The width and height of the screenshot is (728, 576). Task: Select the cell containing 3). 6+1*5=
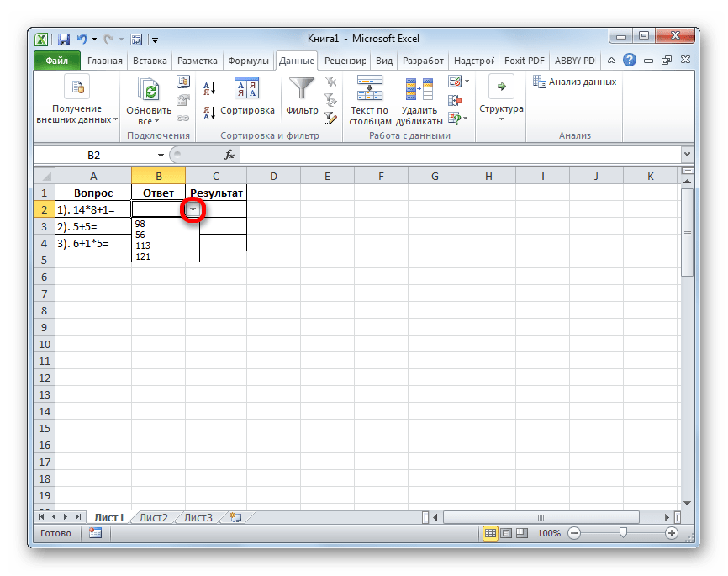tap(93, 243)
